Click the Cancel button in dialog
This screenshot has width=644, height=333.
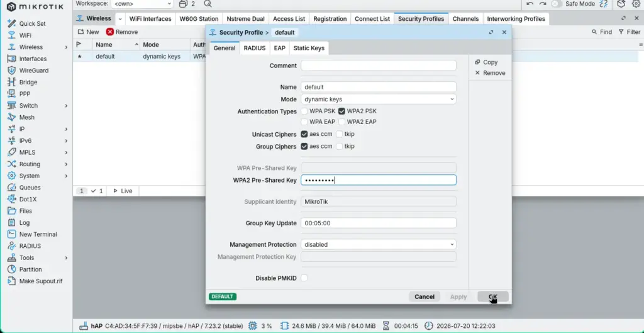tap(425, 297)
